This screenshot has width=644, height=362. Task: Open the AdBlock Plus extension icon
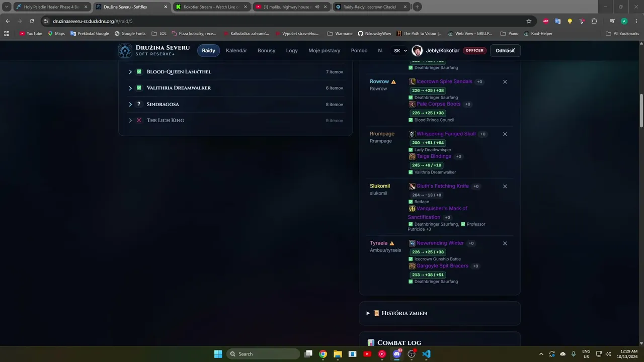pyautogui.click(x=546, y=21)
